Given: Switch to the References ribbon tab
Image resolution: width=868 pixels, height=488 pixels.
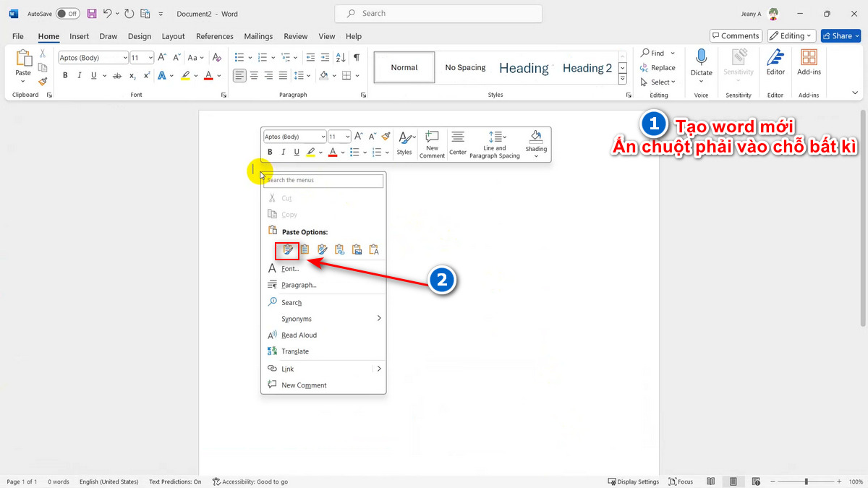Looking at the screenshot, I should pos(214,36).
